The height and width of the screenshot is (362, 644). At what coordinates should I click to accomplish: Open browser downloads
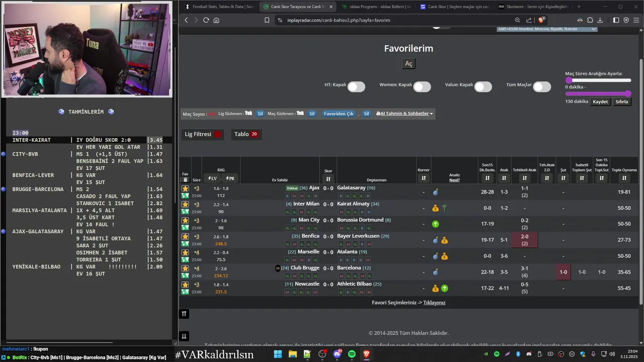(600, 20)
